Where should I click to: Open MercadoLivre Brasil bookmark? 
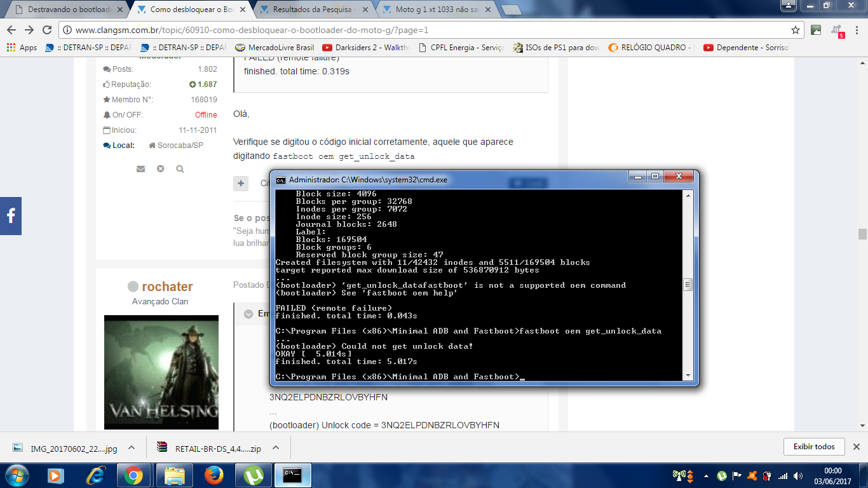coord(275,48)
